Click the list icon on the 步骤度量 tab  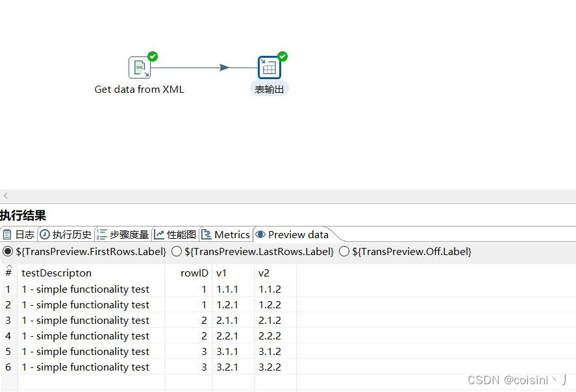tap(101, 234)
